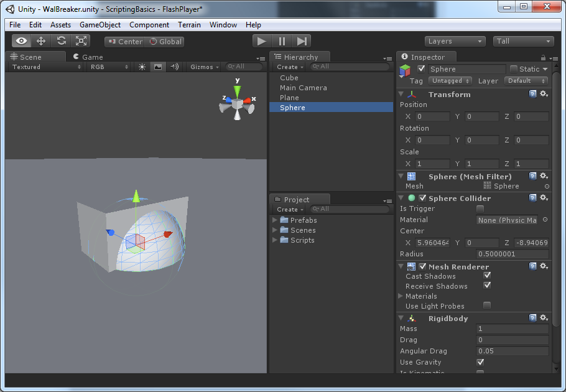The width and height of the screenshot is (566, 392).
Task: Click the Pause button
Action: (x=282, y=41)
